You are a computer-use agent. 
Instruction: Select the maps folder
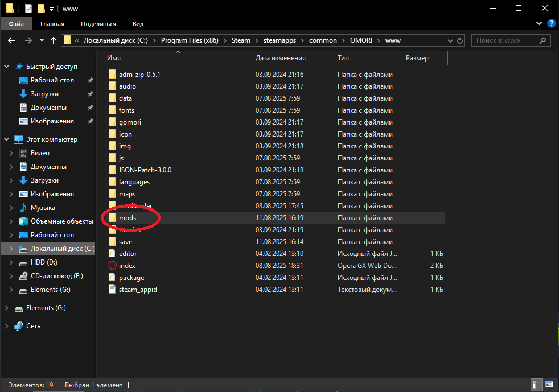point(127,194)
